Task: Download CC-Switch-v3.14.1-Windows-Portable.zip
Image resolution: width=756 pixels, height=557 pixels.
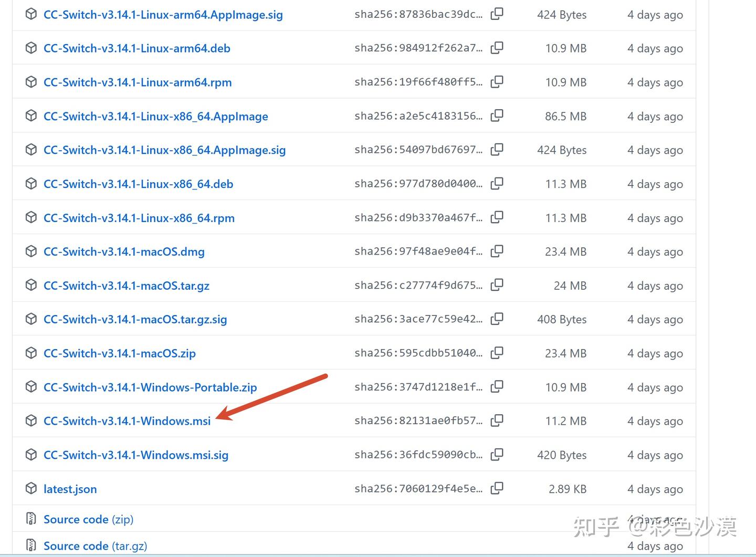Action: [x=150, y=387]
